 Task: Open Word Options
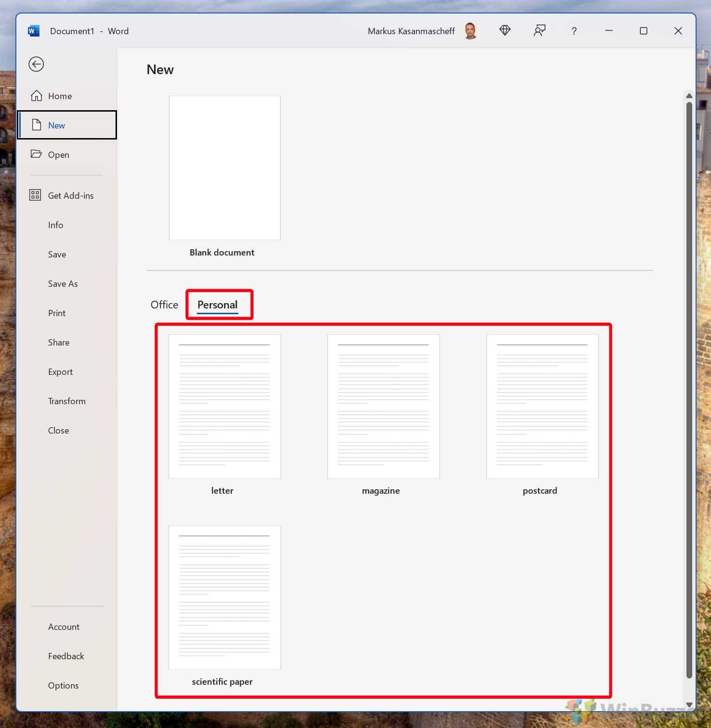(63, 685)
